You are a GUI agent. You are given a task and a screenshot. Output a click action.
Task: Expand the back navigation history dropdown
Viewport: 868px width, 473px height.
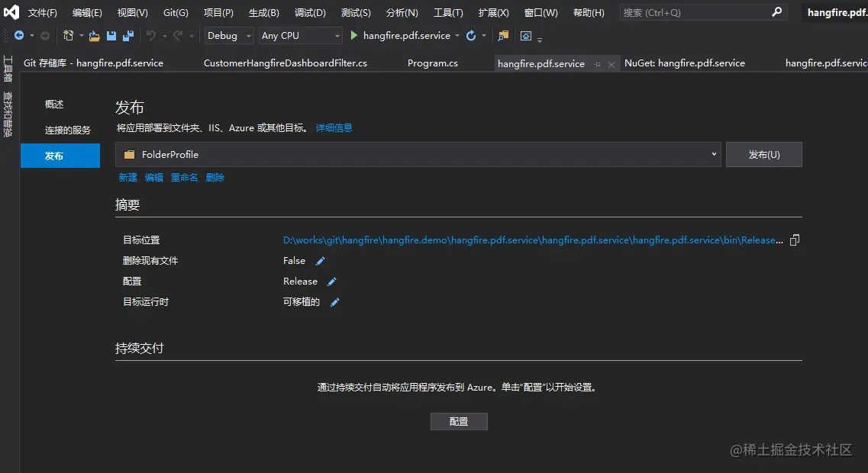tap(31, 35)
